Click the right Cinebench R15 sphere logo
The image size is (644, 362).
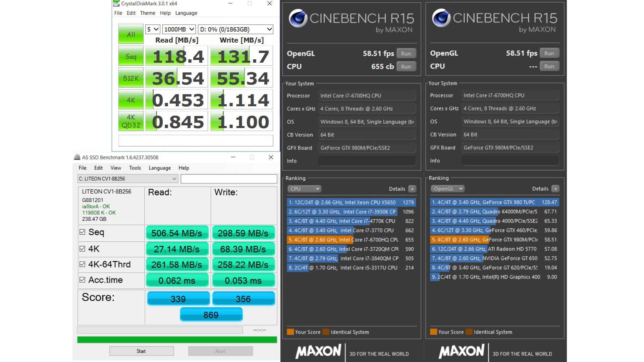click(x=441, y=18)
